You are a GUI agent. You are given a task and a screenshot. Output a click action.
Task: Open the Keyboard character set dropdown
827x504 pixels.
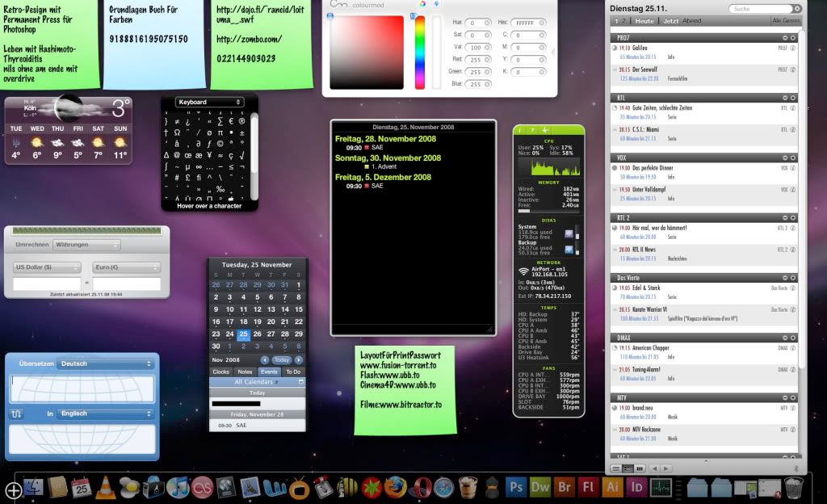(209, 102)
